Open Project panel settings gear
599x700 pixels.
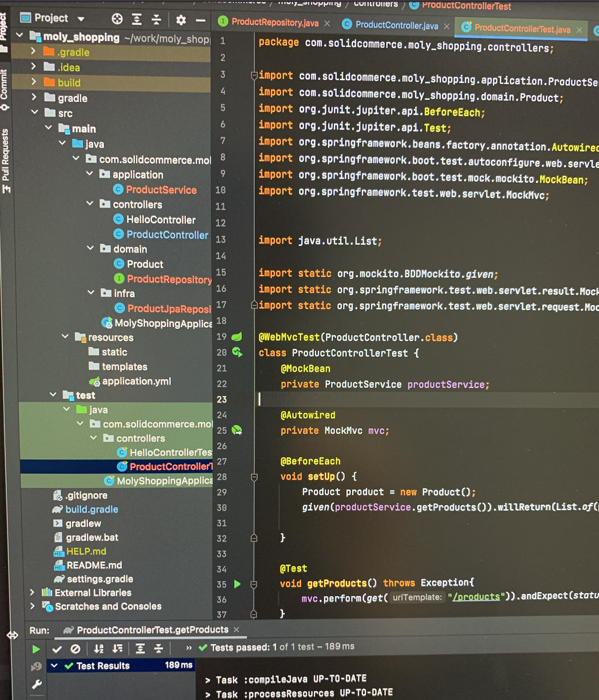coord(181,20)
